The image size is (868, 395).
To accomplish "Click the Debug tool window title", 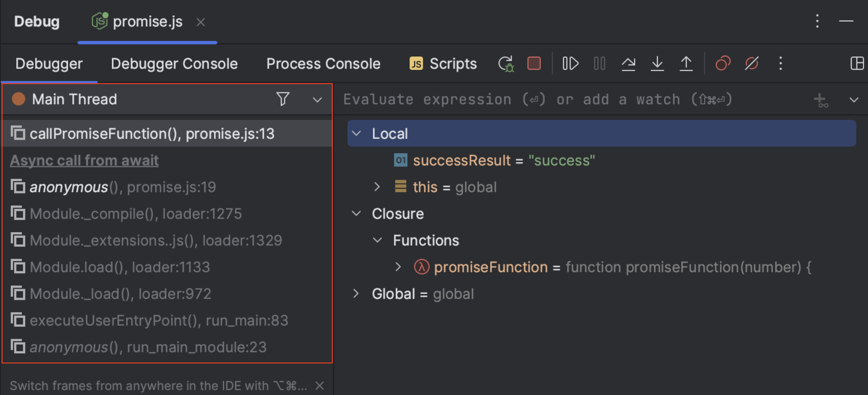I will (x=37, y=22).
